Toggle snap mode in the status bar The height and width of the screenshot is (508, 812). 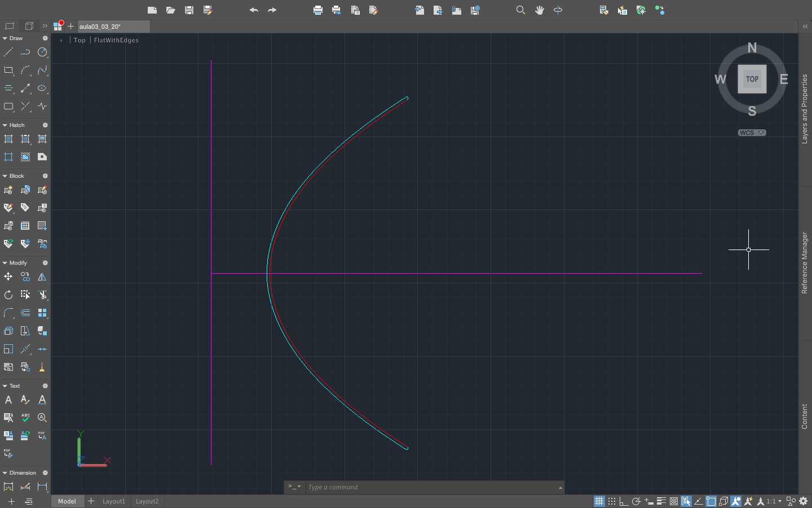612,501
